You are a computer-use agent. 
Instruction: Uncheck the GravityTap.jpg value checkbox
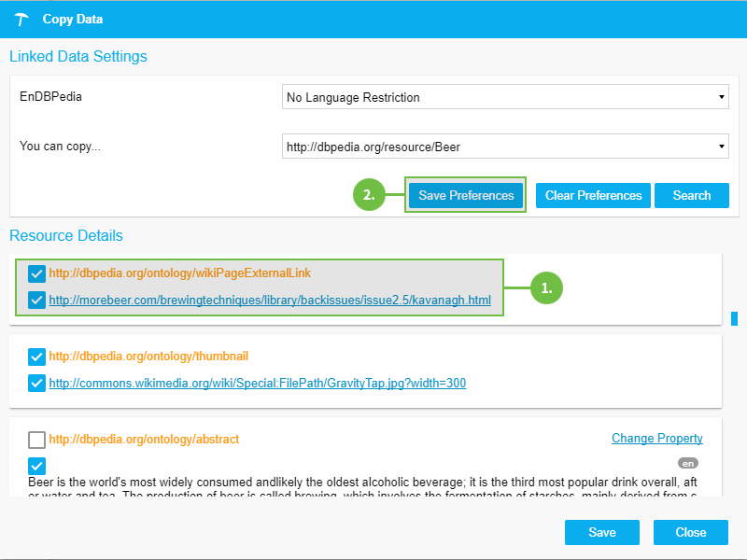[x=36, y=383]
